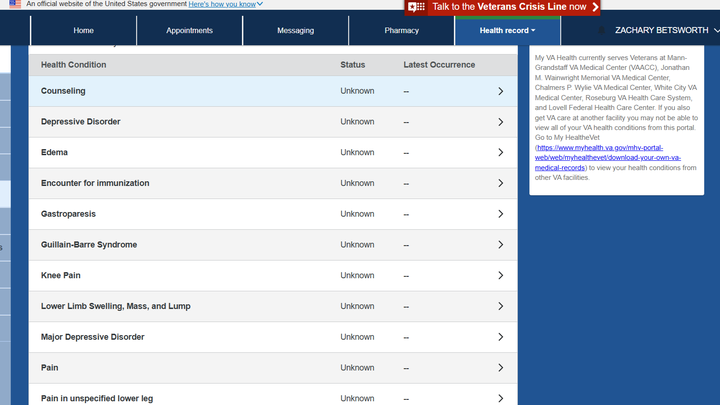Open chevron arrow for Knee Pain row
The image size is (720, 405).
click(x=501, y=276)
